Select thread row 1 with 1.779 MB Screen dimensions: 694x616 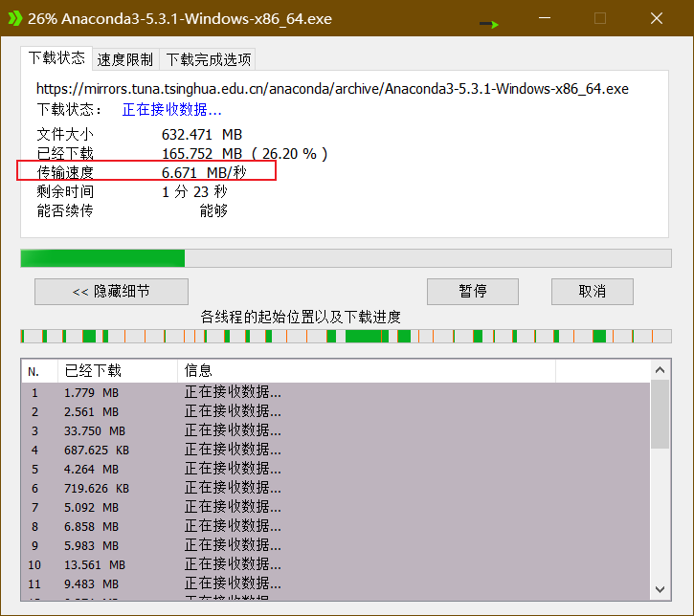coord(335,393)
